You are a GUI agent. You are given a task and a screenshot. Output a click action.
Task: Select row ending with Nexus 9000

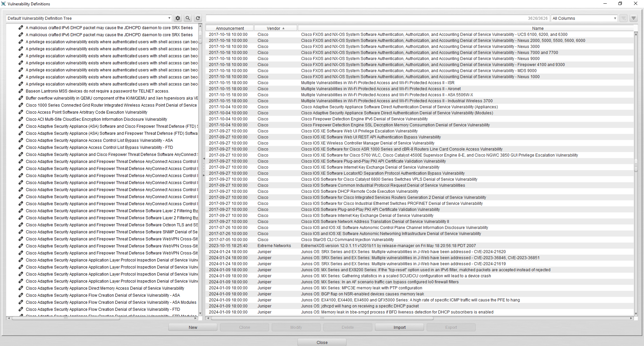[420, 59]
